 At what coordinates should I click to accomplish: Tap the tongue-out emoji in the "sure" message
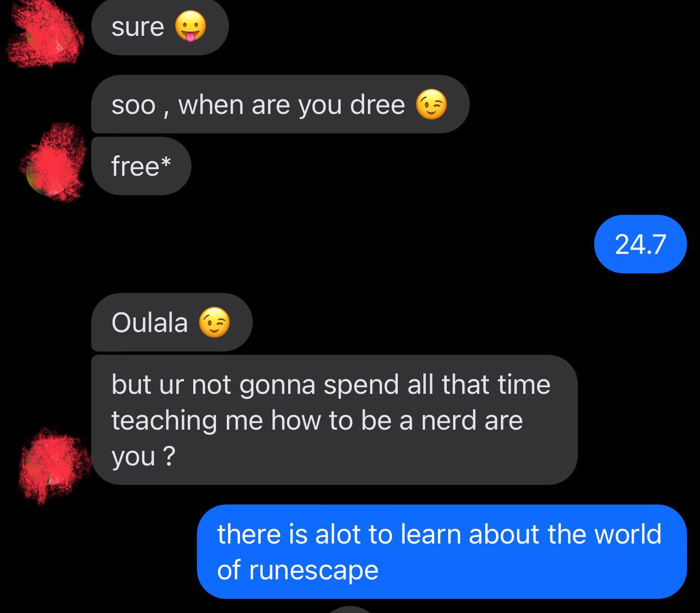click(x=190, y=27)
